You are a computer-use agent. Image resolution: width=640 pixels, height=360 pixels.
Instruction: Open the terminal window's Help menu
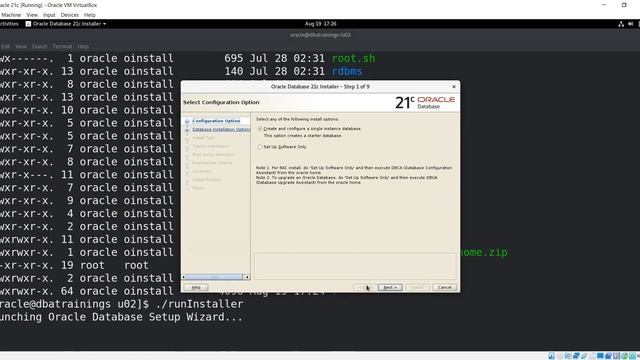pyautogui.click(x=83, y=47)
